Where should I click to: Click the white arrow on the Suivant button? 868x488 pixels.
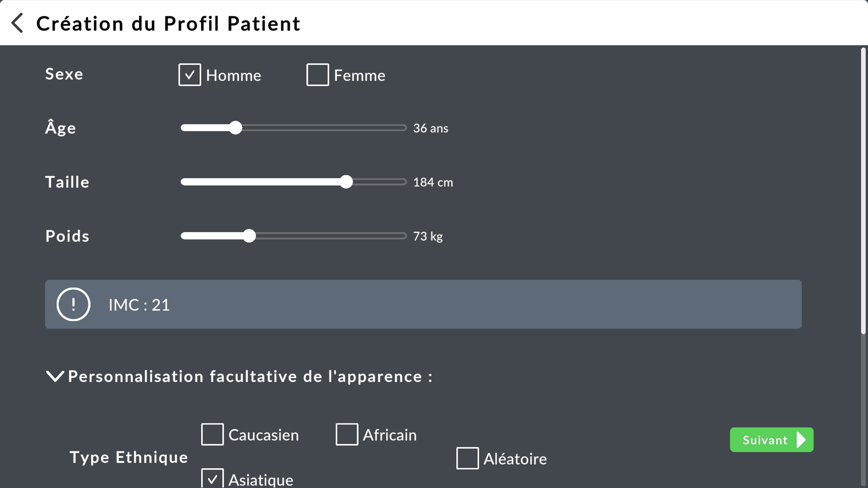coord(801,440)
